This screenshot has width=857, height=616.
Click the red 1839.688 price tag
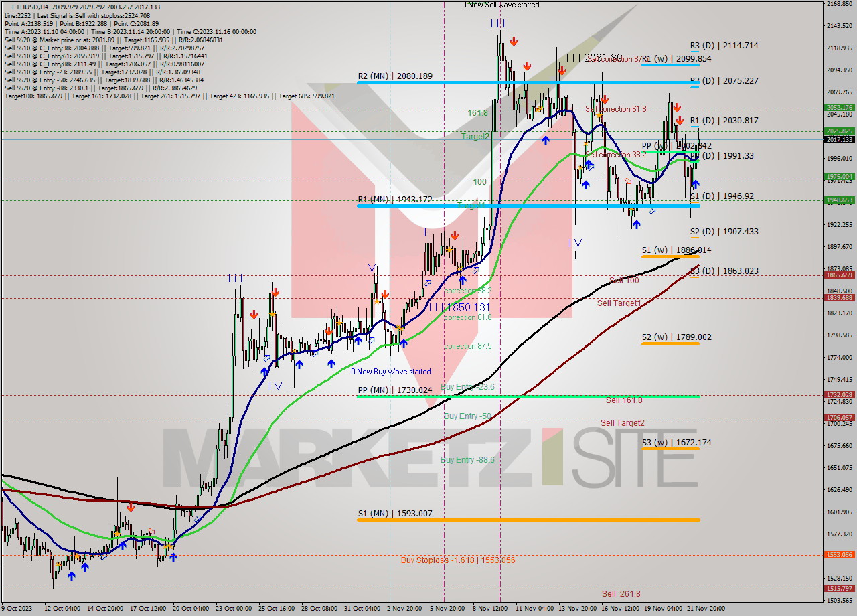(x=839, y=298)
